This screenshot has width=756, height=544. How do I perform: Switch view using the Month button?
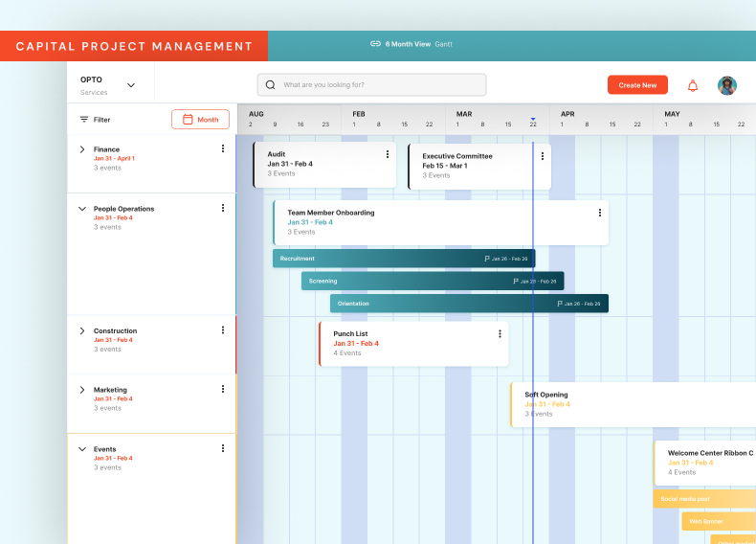(x=200, y=120)
